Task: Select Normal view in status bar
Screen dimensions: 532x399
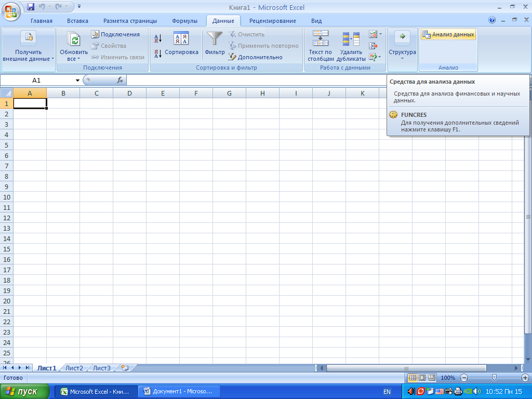Action: [412, 378]
